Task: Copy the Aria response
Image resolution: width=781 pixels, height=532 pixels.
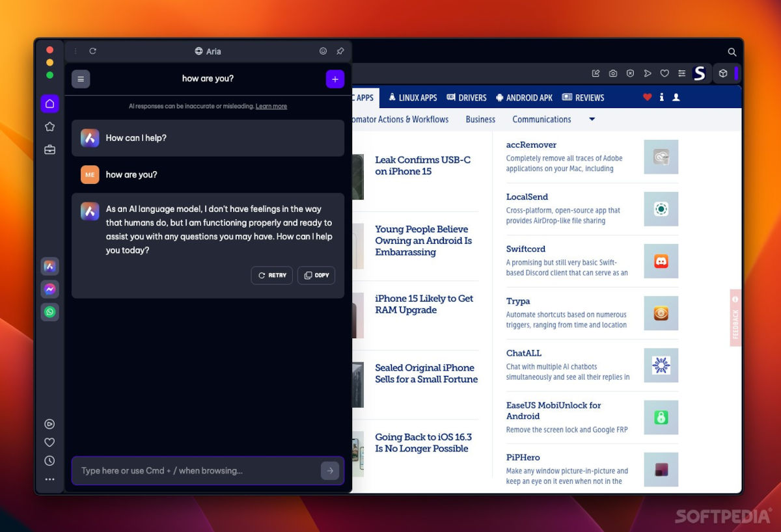Action: tap(316, 275)
